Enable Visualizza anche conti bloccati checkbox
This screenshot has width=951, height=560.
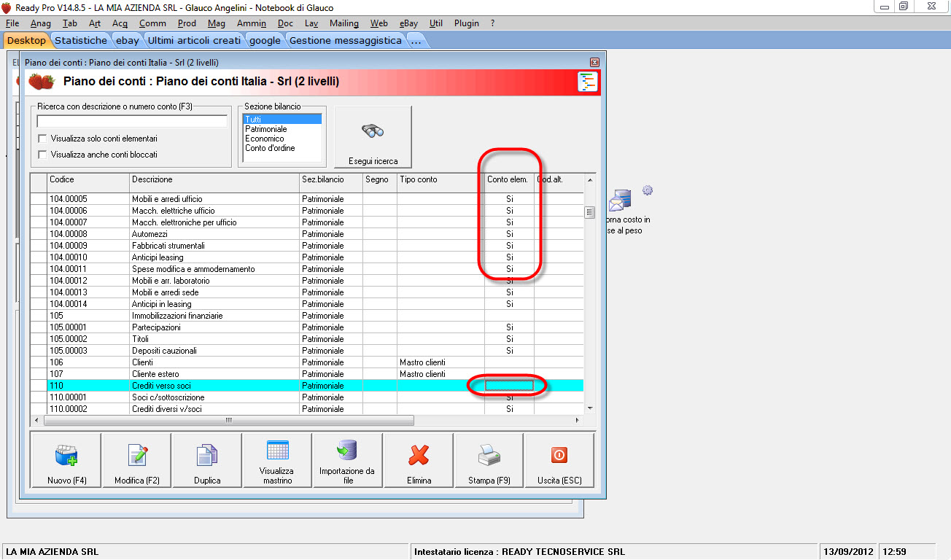(42, 155)
